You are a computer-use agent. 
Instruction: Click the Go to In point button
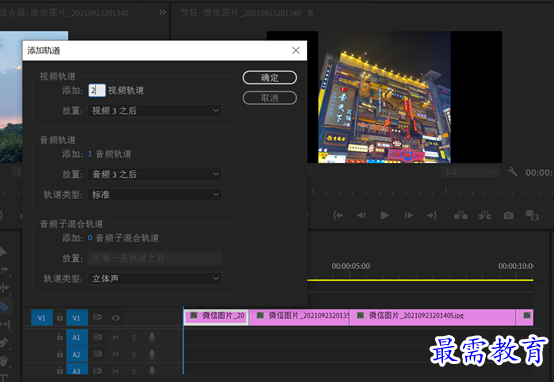coord(338,215)
